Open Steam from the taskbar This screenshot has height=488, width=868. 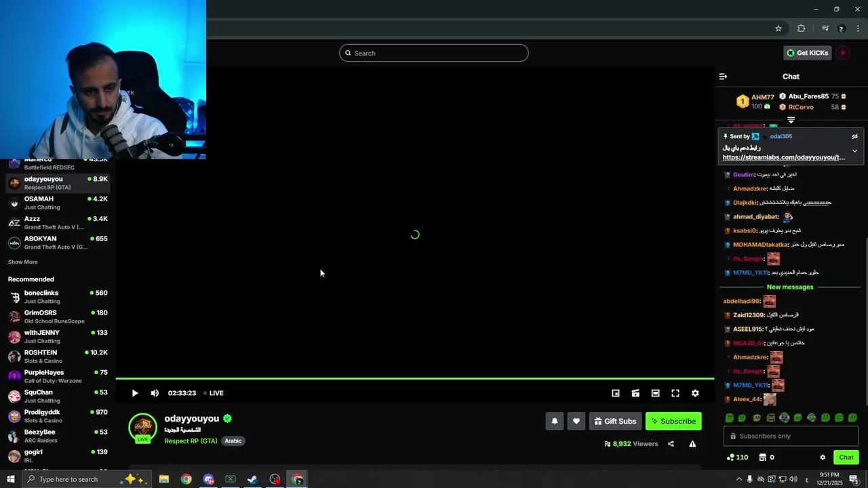coord(252,479)
